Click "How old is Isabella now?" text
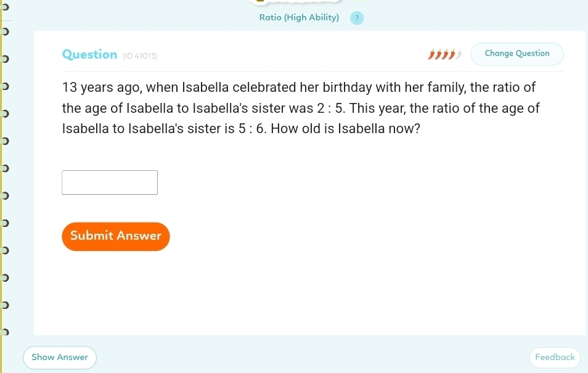 (x=346, y=130)
